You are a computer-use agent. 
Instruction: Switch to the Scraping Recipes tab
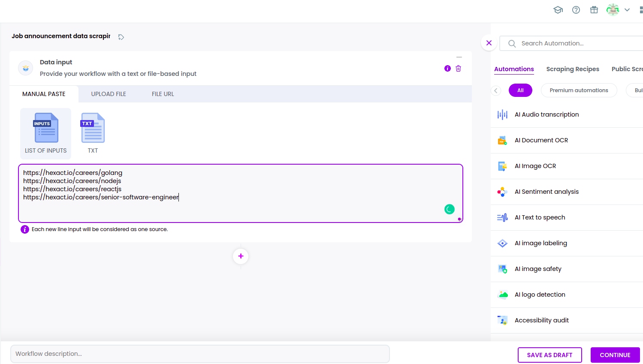[x=572, y=69]
